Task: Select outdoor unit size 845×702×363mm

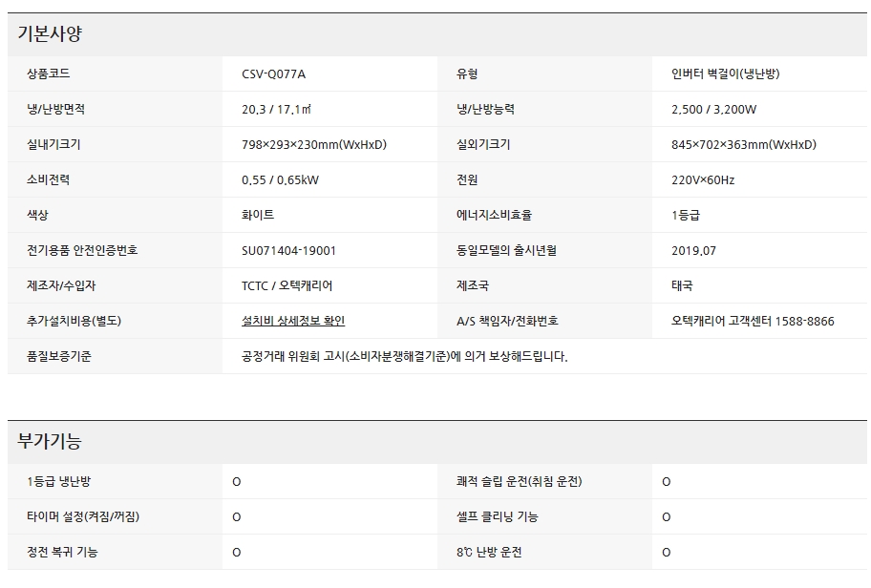Action: [744, 144]
